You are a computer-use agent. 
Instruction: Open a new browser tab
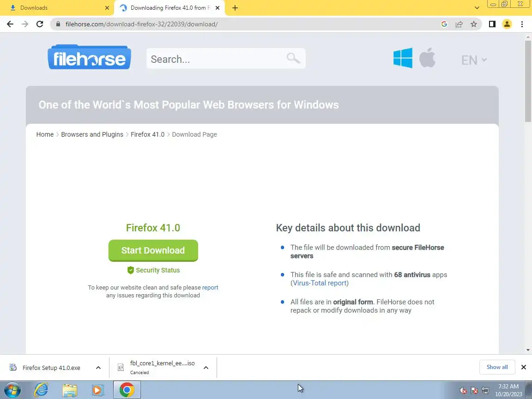coord(235,8)
